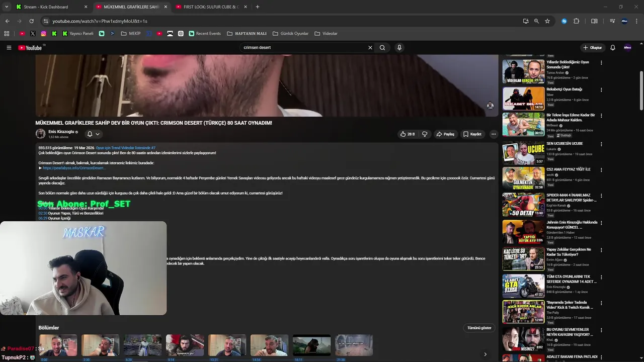Open the apps grid in bookmarks bar

point(7,34)
